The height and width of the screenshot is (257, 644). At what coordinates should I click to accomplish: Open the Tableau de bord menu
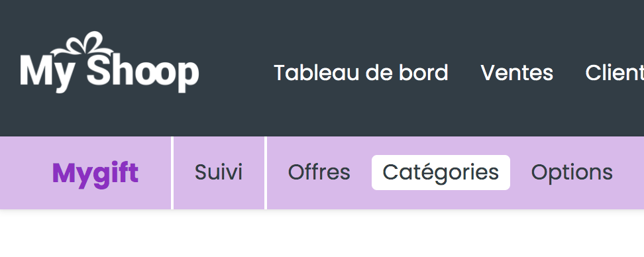[x=360, y=73]
